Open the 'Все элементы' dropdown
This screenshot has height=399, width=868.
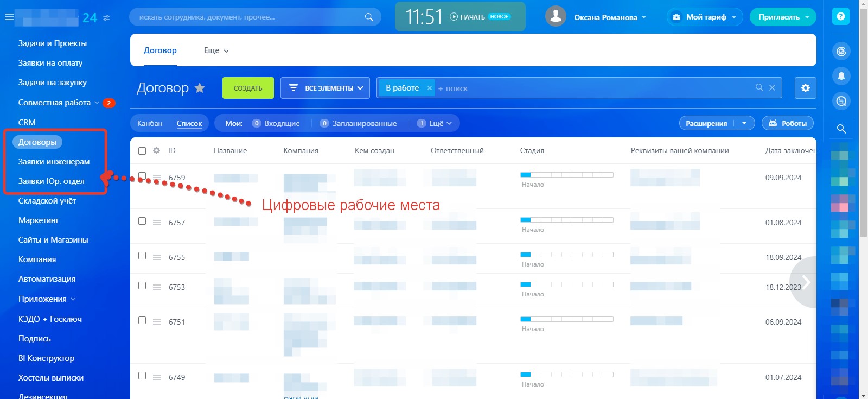point(325,88)
